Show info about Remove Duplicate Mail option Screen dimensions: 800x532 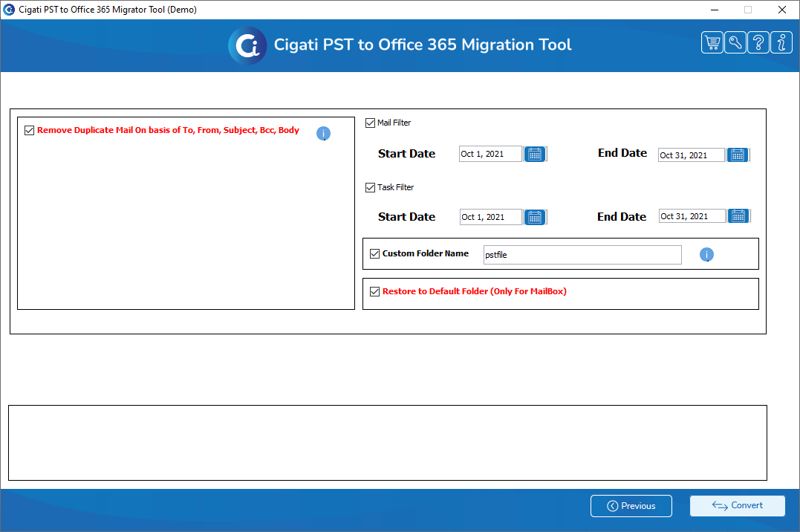coord(323,133)
